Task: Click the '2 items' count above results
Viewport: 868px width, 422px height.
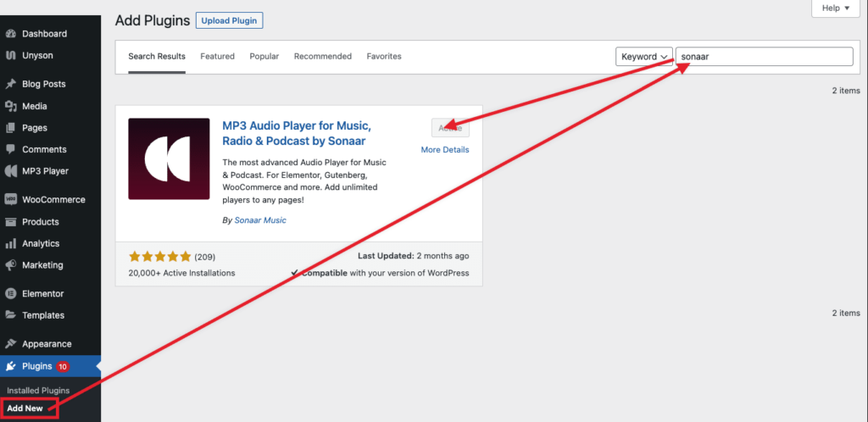Action: tap(846, 91)
